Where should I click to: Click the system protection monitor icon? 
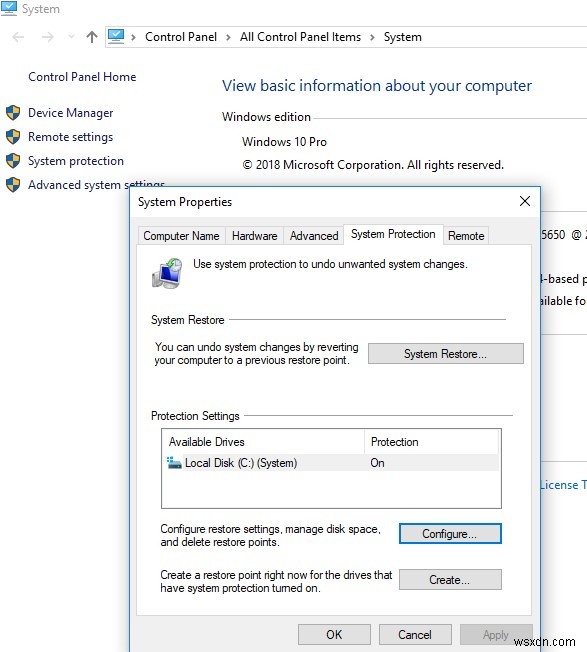(x=167, y=273)
